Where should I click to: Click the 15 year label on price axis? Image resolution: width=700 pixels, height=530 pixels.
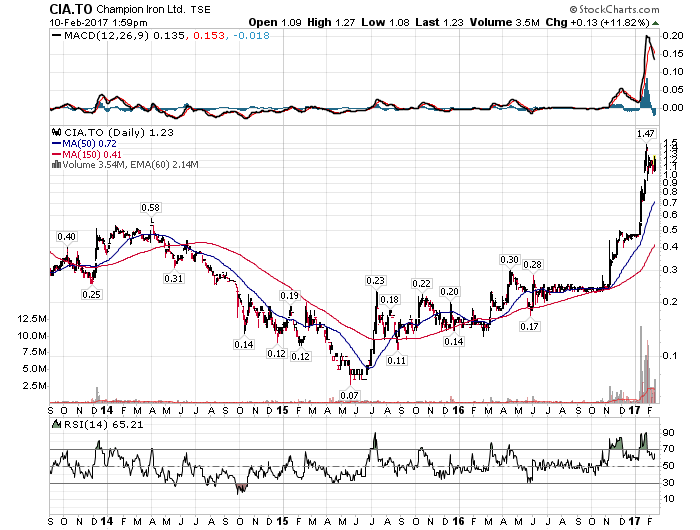282,410
